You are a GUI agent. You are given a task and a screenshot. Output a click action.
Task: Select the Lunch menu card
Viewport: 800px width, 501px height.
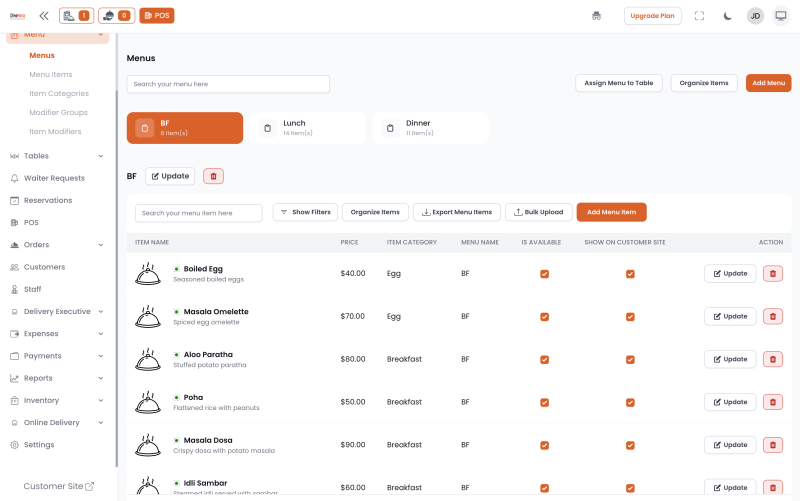click(x=308, y=128)
